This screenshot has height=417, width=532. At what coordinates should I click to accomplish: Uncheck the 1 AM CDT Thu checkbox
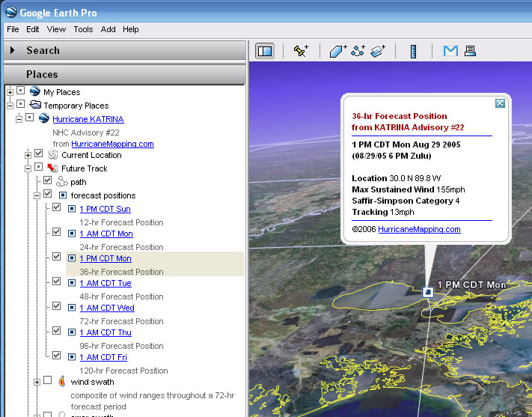coord(57,331)
